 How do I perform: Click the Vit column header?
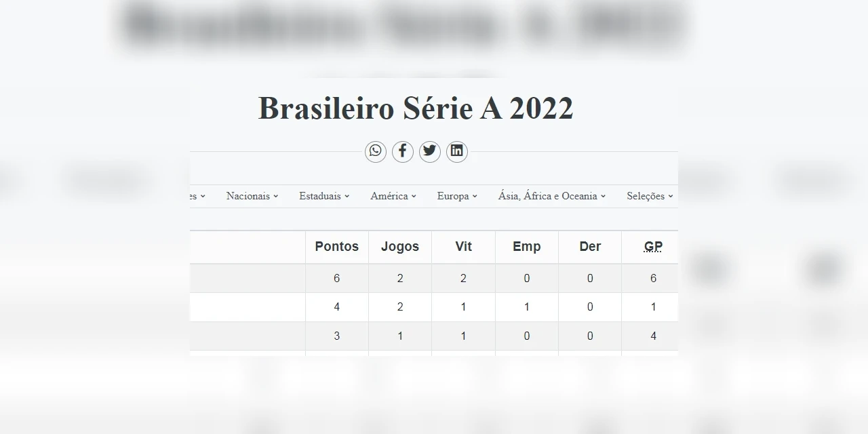(x=463, y=246)
